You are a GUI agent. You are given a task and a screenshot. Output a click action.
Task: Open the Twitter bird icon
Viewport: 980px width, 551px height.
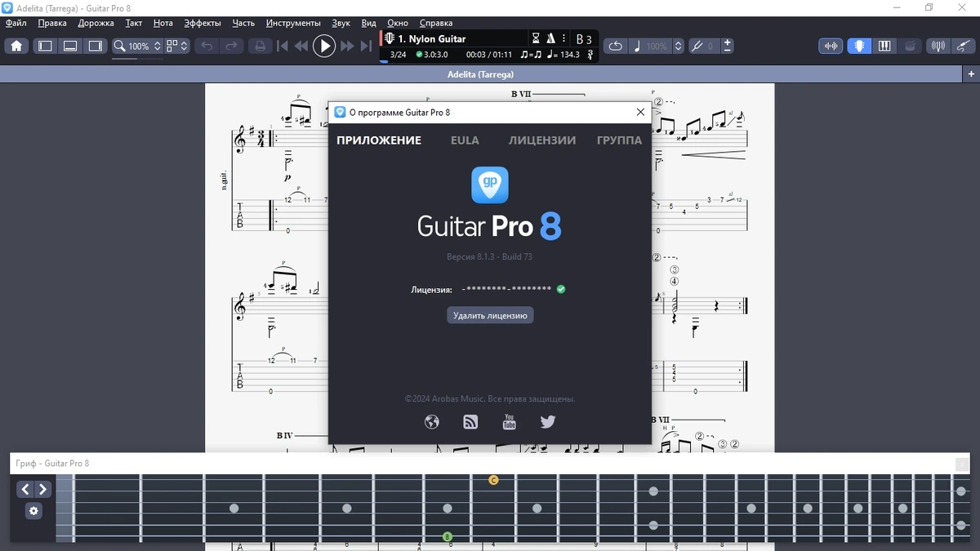click(x=548, y=422)
